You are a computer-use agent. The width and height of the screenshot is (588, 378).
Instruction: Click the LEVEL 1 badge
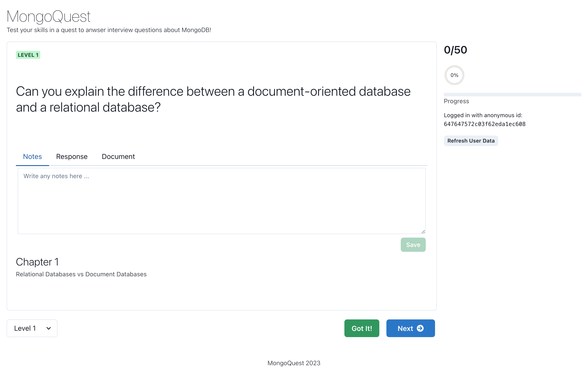click(28, 55)
